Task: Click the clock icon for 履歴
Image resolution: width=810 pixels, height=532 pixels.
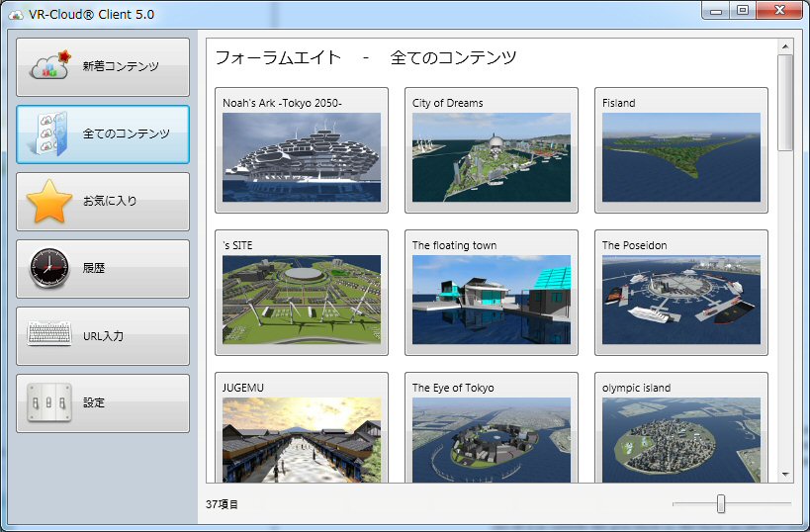Action: (49, 268)
